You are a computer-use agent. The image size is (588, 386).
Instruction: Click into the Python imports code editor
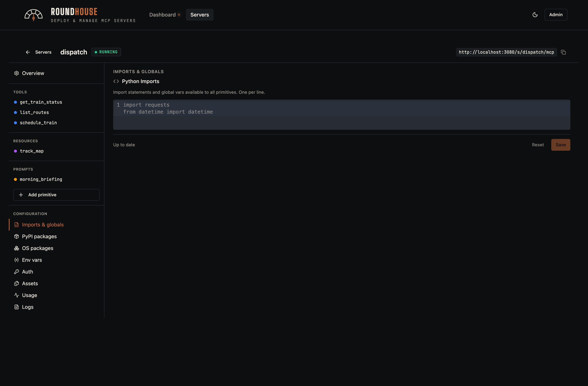tap(342, 115)
